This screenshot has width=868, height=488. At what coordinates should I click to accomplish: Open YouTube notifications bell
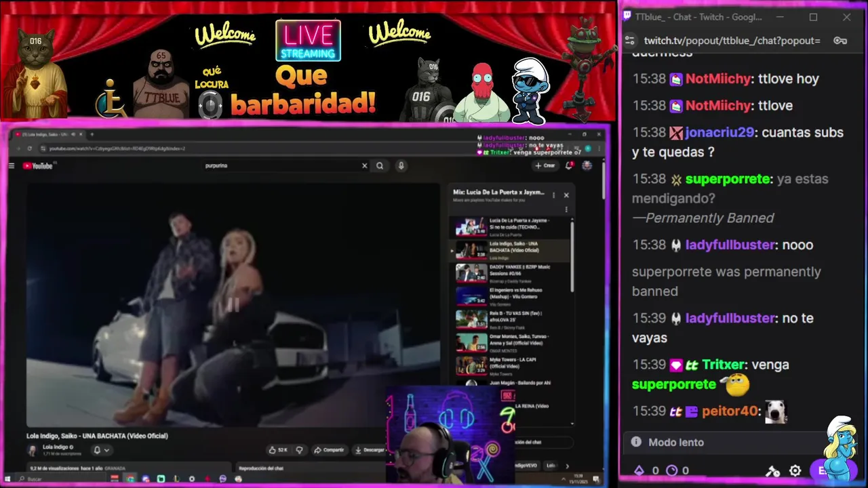point(569,165)
